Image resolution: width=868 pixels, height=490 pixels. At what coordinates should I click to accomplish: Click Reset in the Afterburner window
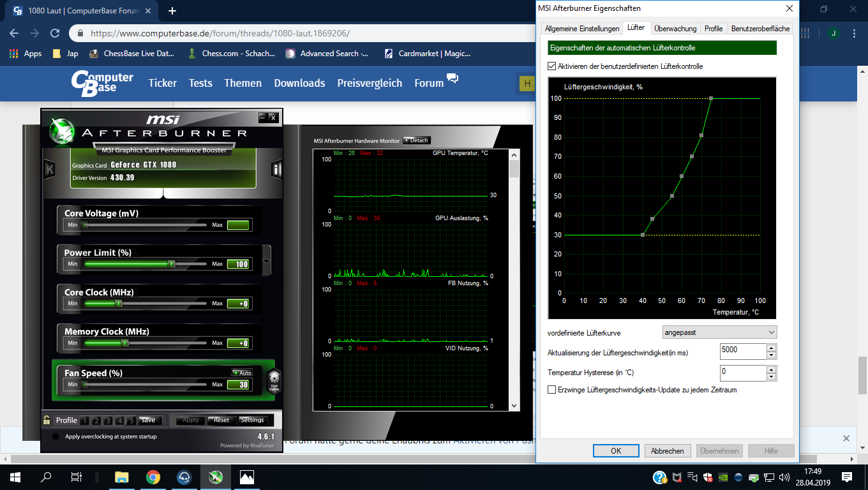[x=221, y=420]
